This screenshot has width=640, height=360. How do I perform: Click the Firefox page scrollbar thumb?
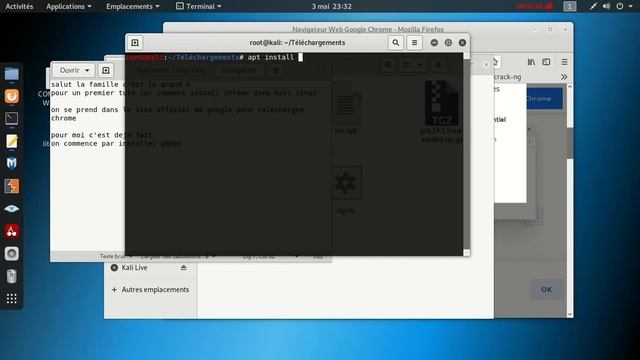(570, 143)
